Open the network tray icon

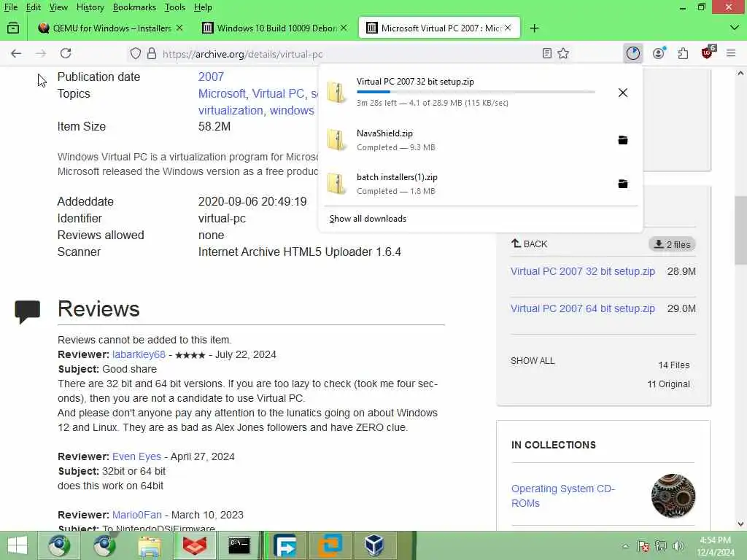[660, 546]
